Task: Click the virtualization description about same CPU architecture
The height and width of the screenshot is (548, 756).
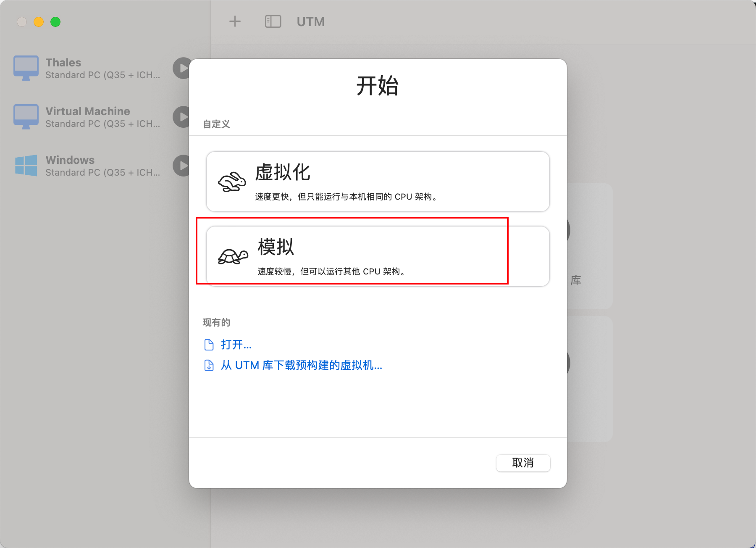Action: click(347, 197)
